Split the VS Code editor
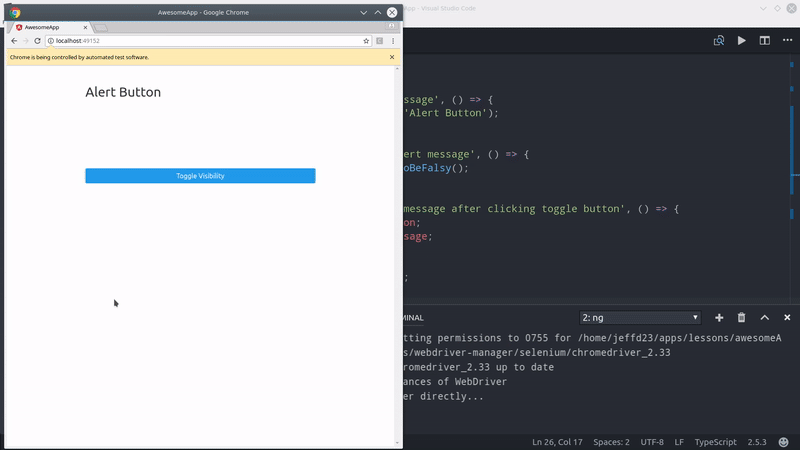 pyautogui.click(x=764, y=41)
